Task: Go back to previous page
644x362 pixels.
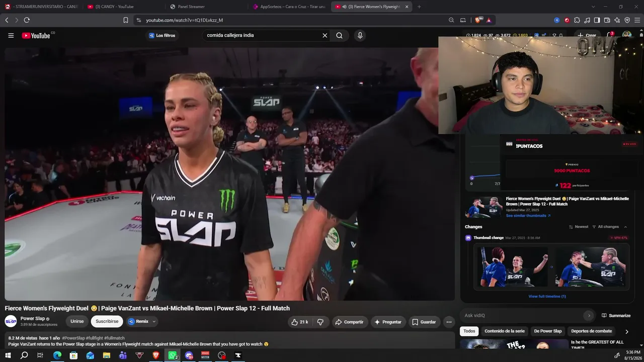Action: pos(7,20)
